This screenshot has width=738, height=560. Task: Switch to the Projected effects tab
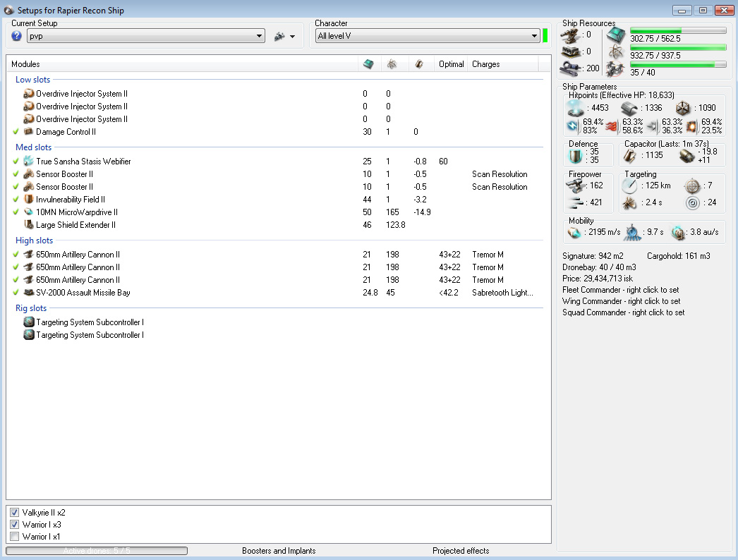pos(461,551)
